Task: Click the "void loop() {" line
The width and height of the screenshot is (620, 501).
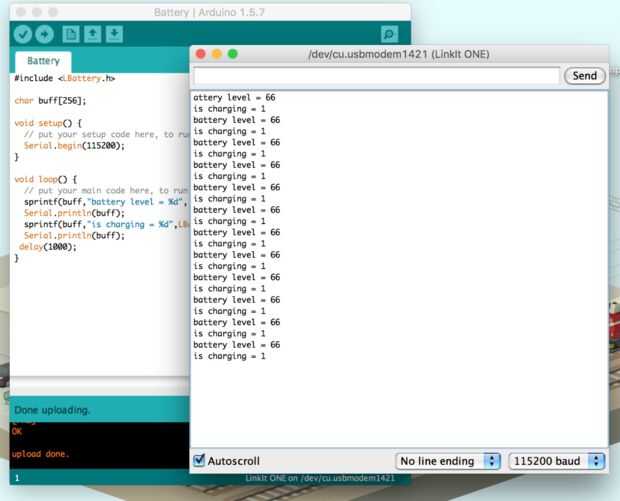Action: 45,180
